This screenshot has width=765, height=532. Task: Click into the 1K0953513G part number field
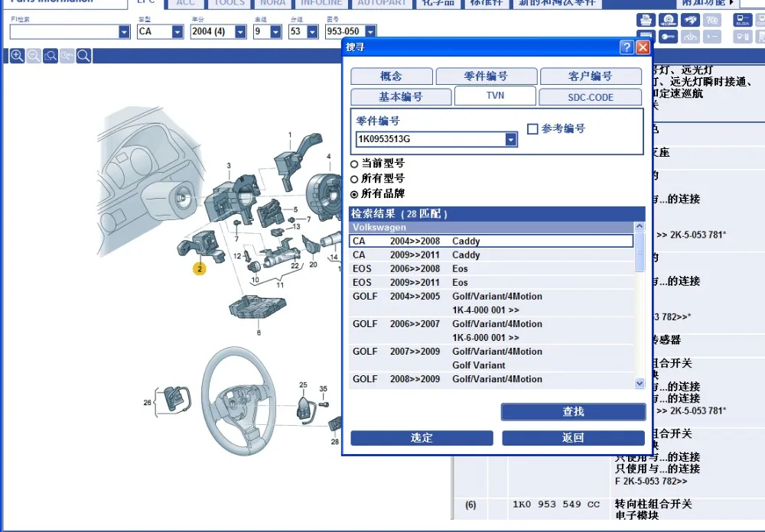431,139
